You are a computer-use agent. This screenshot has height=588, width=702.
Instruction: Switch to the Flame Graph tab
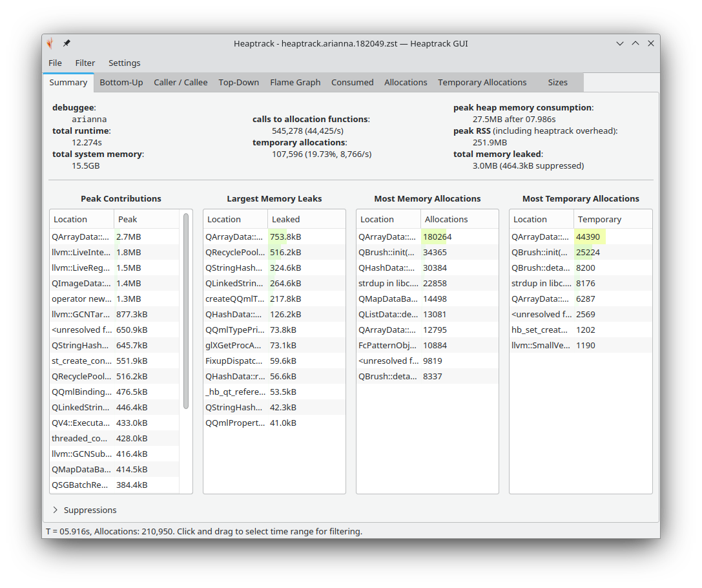point(295,82)
